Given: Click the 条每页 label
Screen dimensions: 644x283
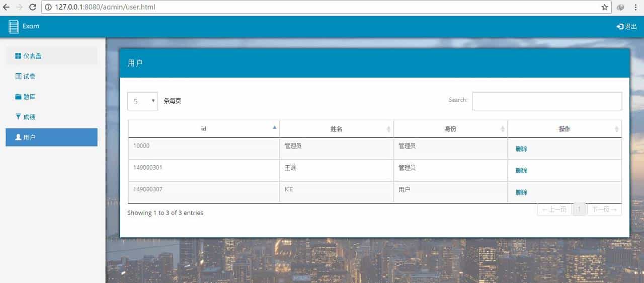Looking at the screenshot, I should [173, 101].
